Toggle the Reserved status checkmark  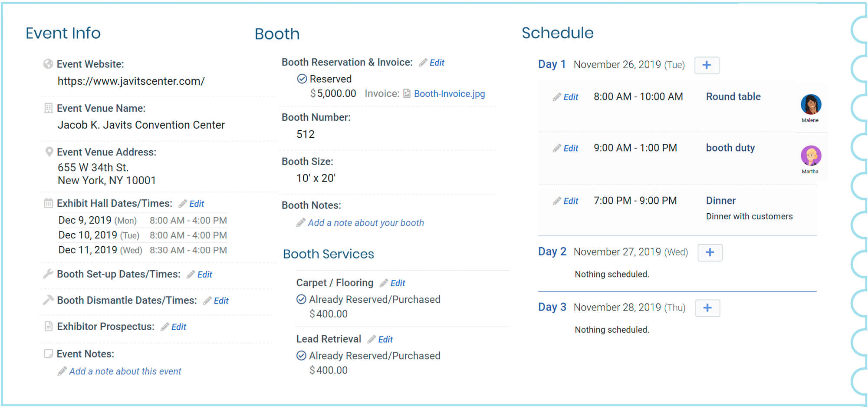[x=301, y=79]
